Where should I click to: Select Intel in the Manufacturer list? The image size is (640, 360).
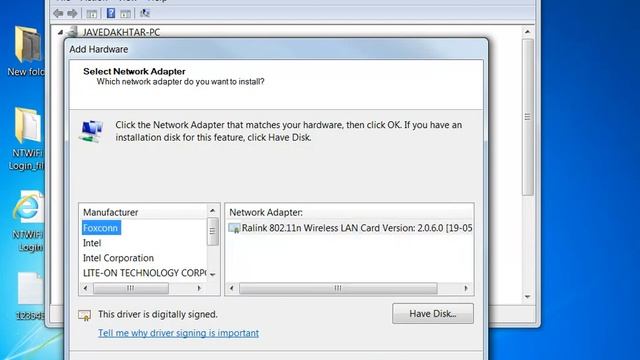pyautogui.click(x=92, y=243)
